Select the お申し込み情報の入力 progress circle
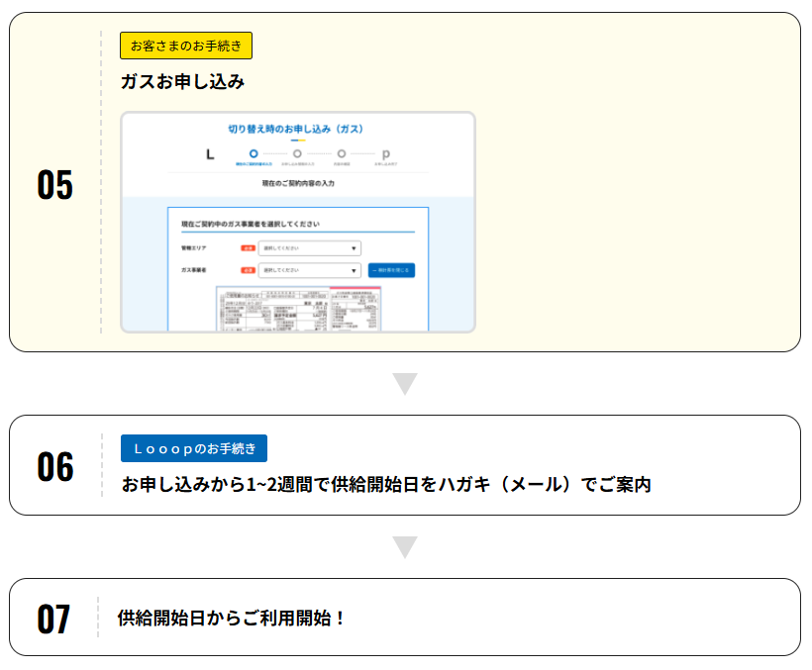 pyautogui.click(x=297, y=154)
